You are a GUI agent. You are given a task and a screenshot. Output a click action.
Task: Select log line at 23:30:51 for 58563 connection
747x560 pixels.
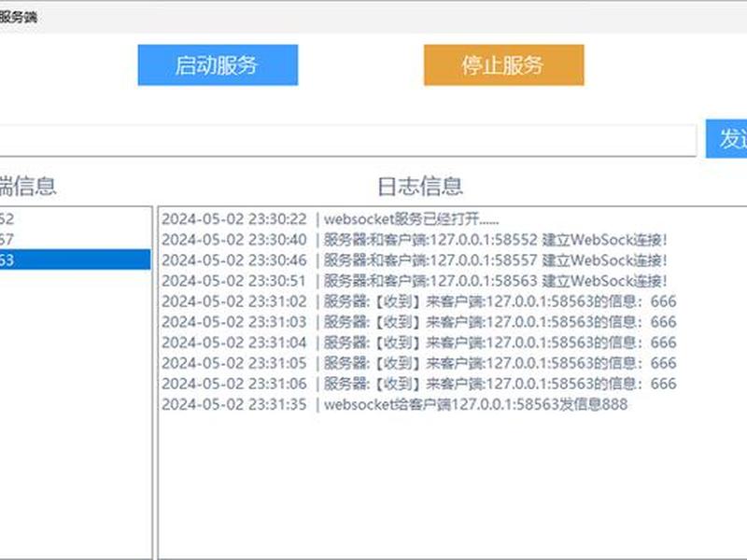pyautogui.click(x=414, y=281)
